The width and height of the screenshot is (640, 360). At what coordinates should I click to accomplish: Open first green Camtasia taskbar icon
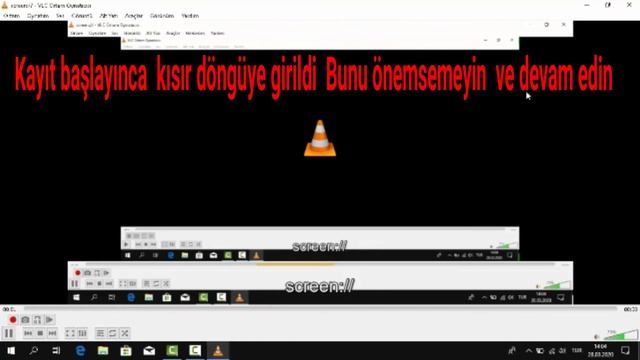tap(172, 351)
